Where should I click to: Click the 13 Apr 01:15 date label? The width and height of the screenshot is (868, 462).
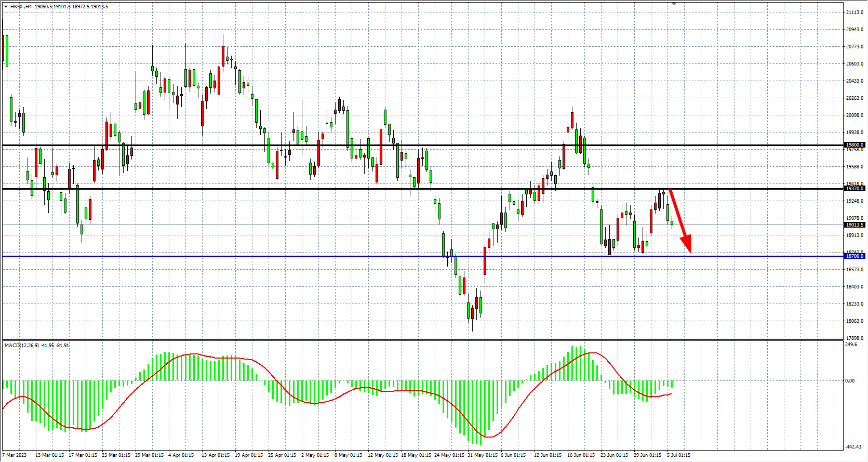point(215,455)
